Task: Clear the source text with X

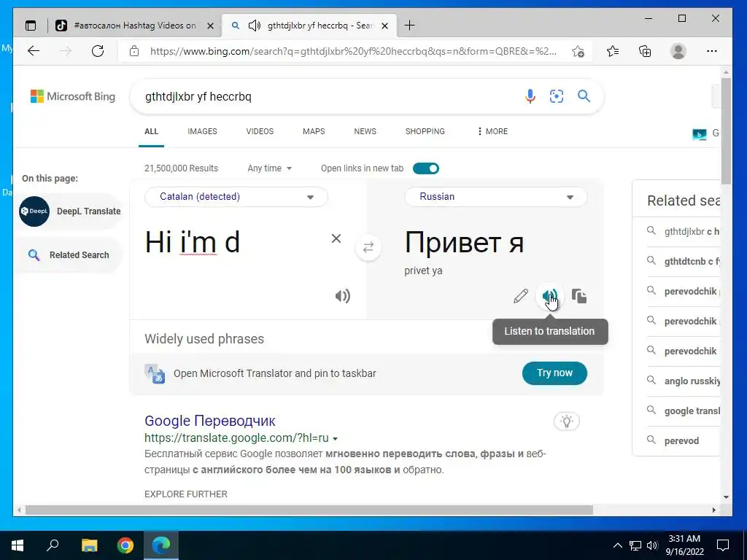Action: (x=336, y=238)
